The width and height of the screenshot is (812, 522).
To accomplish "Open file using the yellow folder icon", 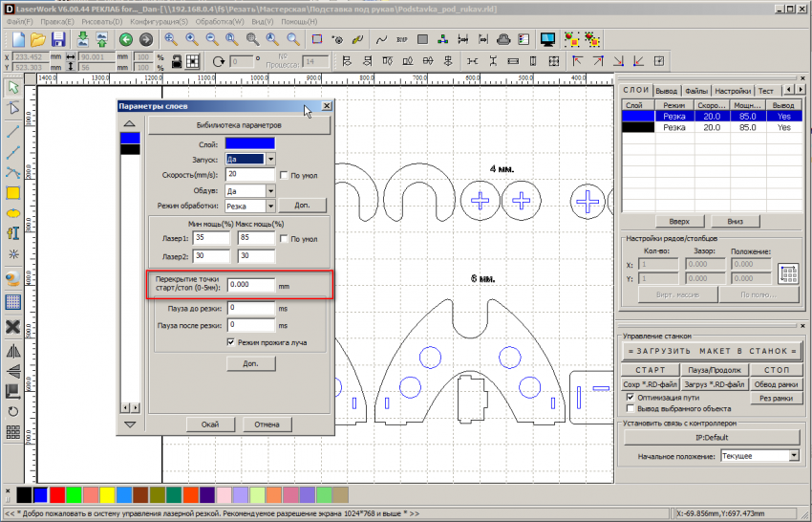I will pyautogui.click(x=38, y=39).
